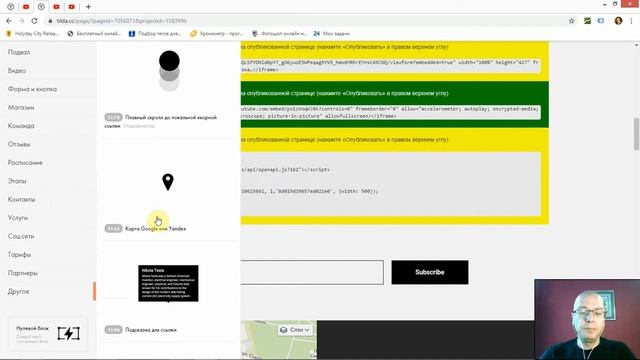Viewport: 640px width, 360px height.
Task: Select the Другое category
Action: [18, 291]
